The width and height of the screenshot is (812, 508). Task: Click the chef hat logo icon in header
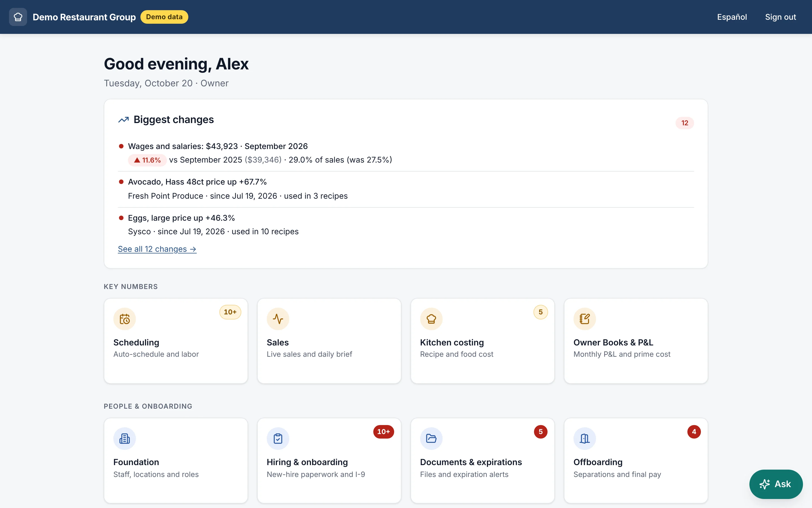(18, 17)
